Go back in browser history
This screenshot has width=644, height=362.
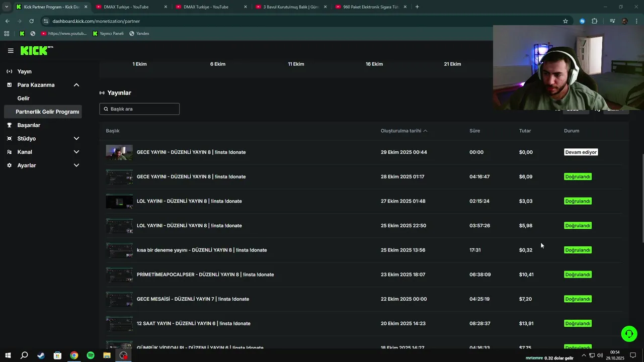point(7,21)
